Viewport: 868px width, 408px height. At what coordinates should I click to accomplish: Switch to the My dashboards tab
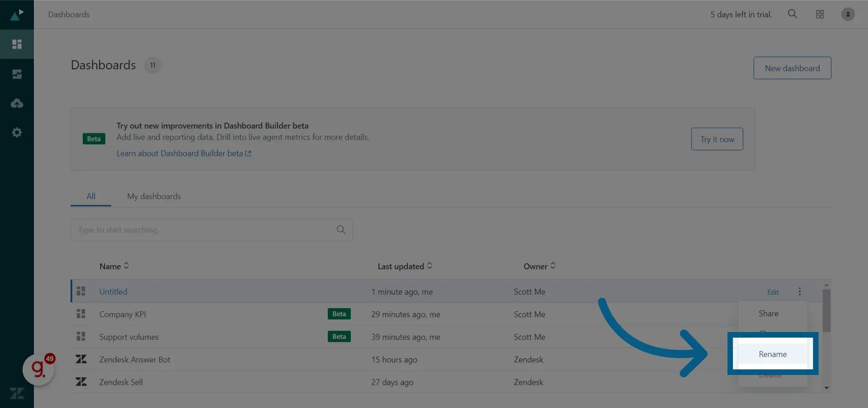click(x=154, y=196)
